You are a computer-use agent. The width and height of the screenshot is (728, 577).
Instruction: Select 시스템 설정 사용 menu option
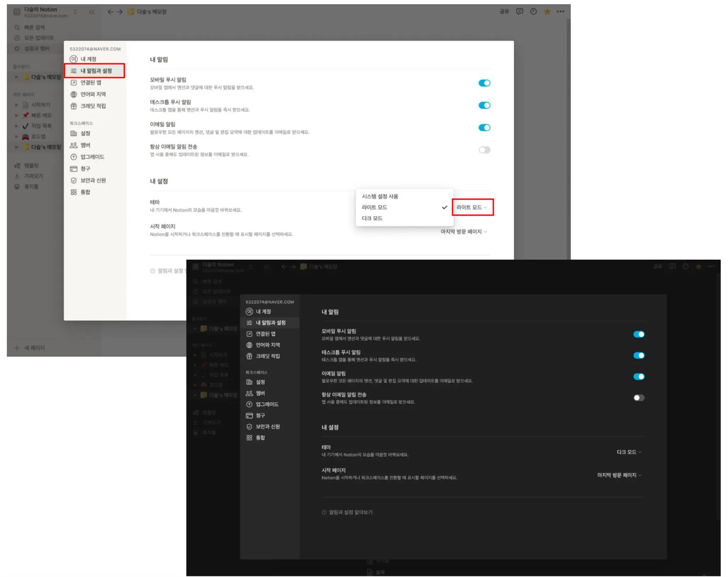point(380,196)
